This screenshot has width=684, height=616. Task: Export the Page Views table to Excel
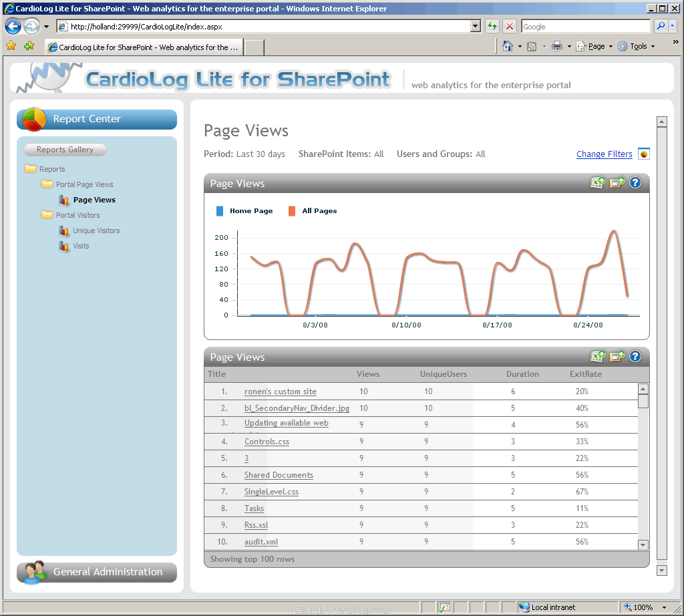point(598,356)
